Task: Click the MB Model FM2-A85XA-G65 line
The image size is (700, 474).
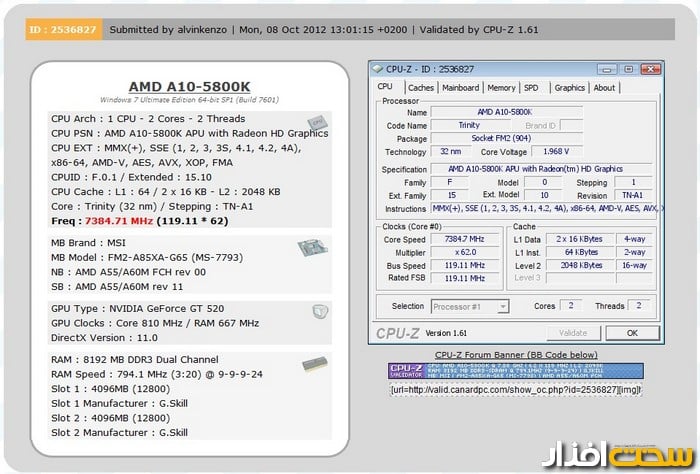Action: click(147, 258)
